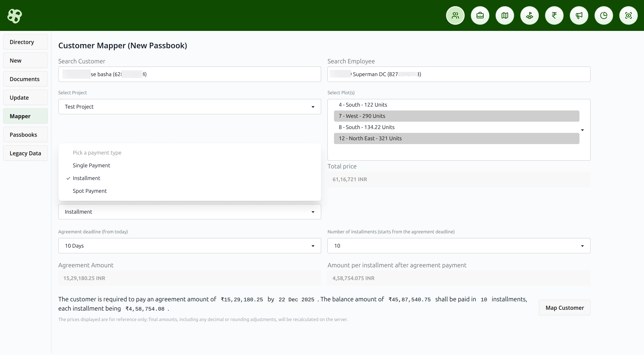Expand the Number of installments dropdown
This screenshot has height=355, width=644.
click(x=459, y=245)
